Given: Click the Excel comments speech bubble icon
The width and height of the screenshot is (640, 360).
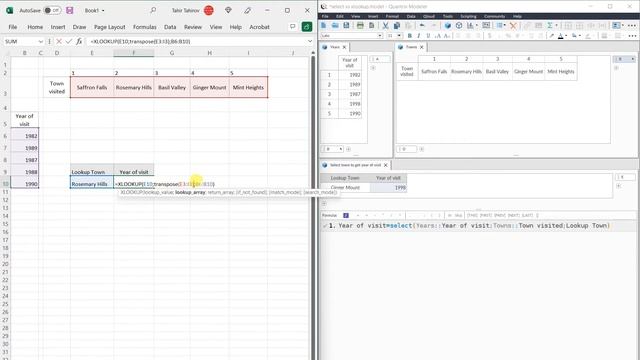Looking at the screenshot, I should click(x=292, y=27).
